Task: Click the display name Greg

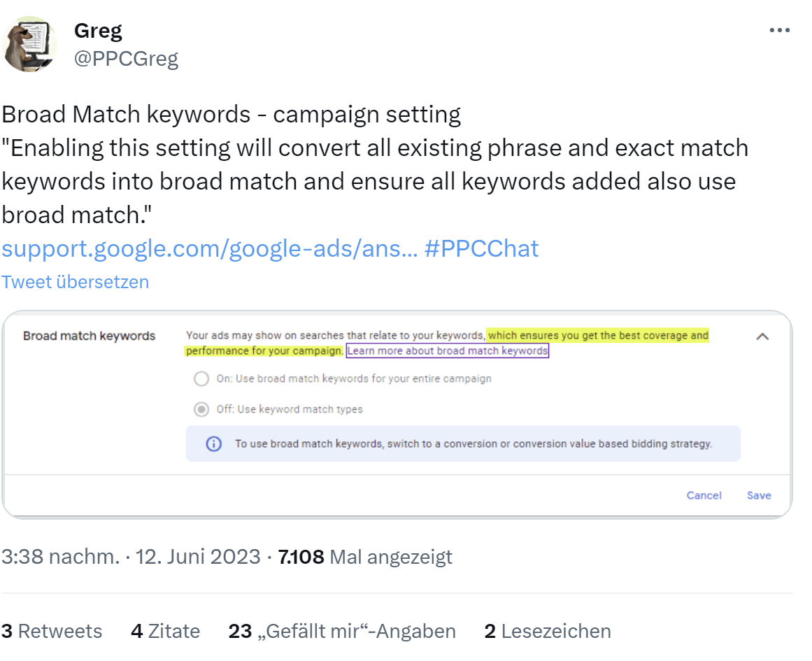Action: 97,30
